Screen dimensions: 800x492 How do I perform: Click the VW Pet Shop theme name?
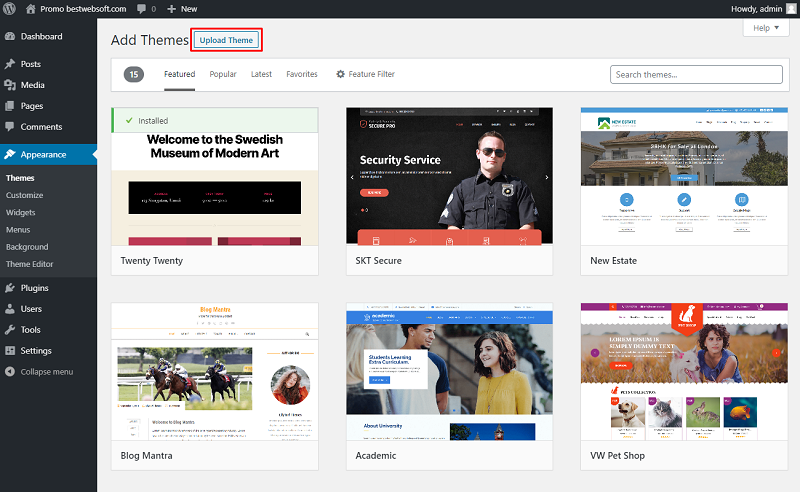(617, 456)
